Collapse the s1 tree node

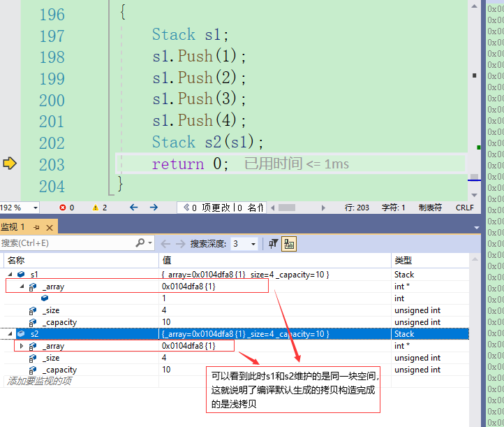(10, 275)
